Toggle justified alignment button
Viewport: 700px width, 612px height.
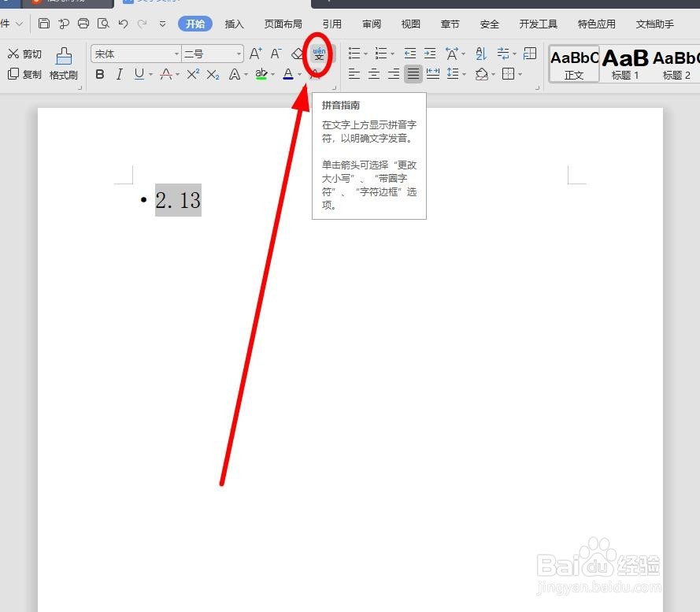(x=413, y=74)
